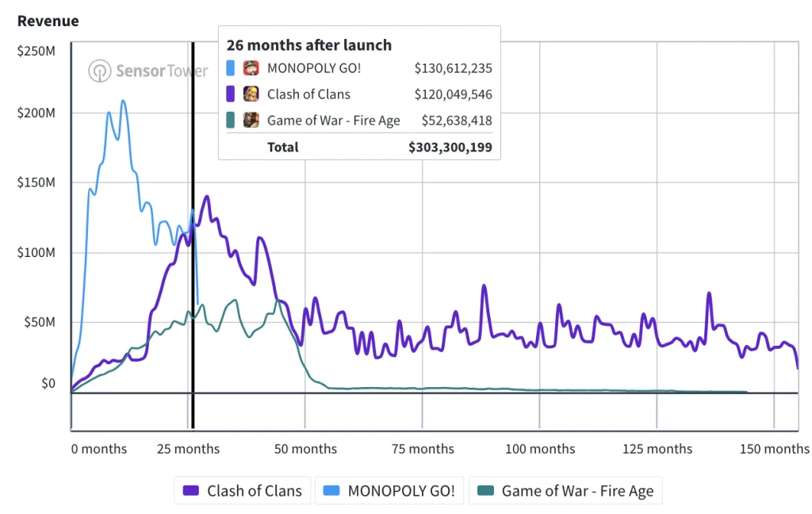Click the MONOPOLY GO! app icon in tooltip
The width and height of the screenshot is (812, 514).
pos(251,68)
